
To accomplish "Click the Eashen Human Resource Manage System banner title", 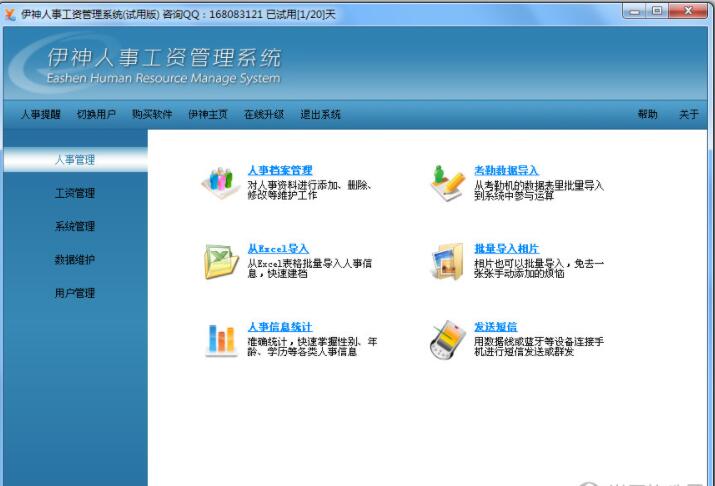I will pyautogui.click(x=164, y=78).
